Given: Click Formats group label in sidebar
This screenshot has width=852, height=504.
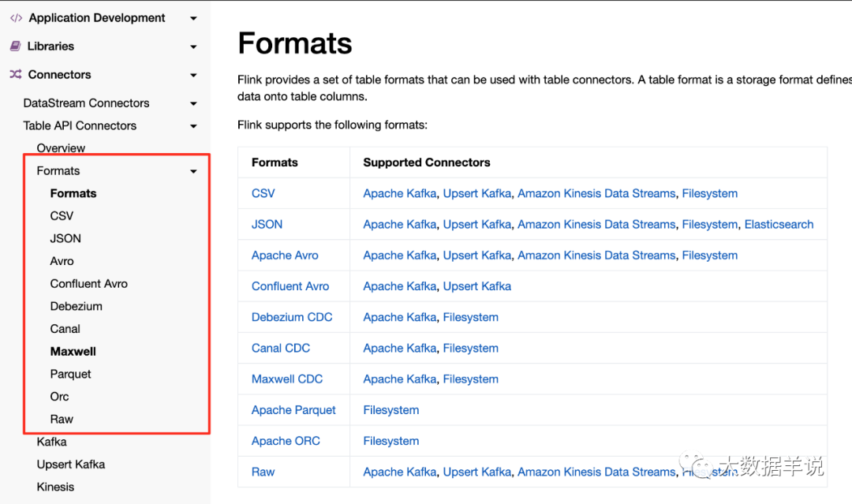Looking at the screenshot, I should tap(58, 170).
